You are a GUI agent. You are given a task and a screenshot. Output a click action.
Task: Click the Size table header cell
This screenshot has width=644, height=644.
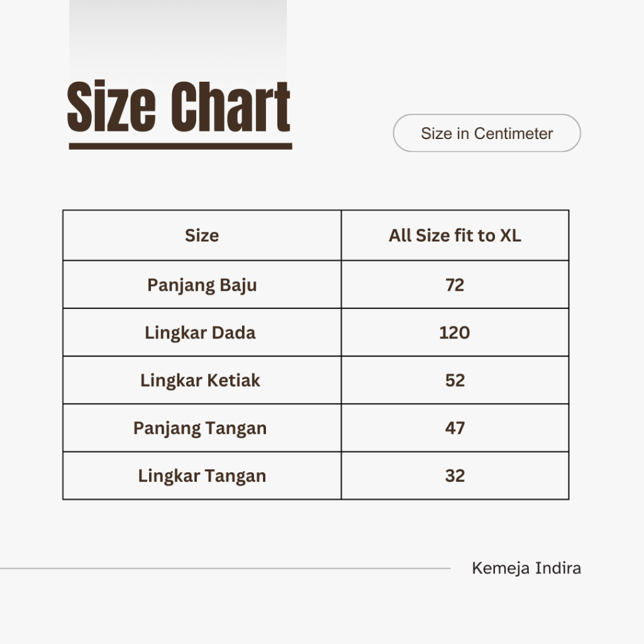point(202,236)
